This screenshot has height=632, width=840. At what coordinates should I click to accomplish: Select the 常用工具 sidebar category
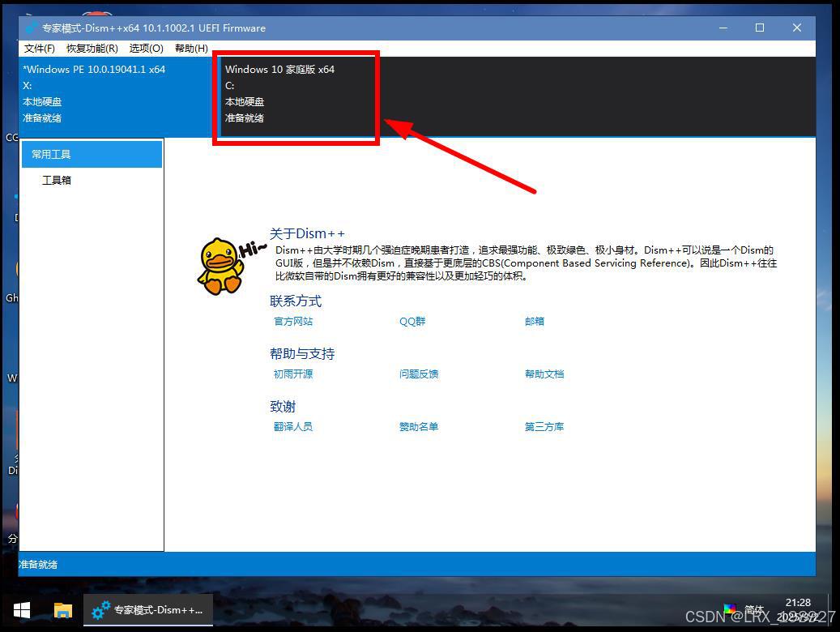(92, 155)
